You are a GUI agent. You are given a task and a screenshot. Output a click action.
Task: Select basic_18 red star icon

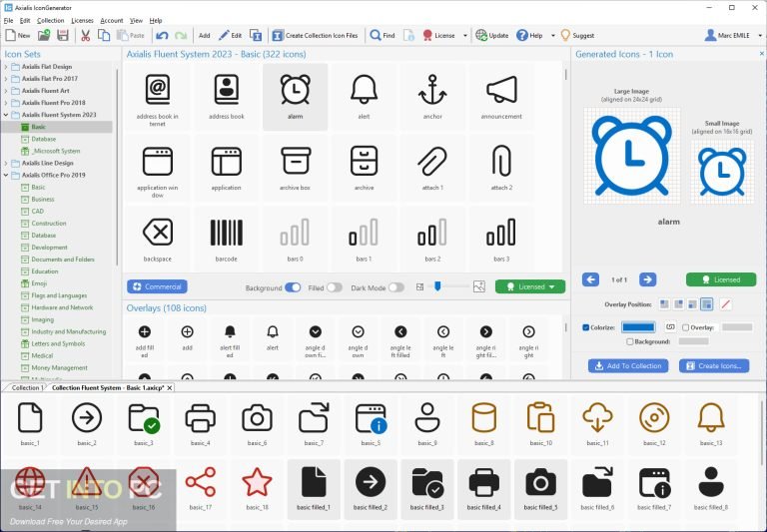click(257, 488)
